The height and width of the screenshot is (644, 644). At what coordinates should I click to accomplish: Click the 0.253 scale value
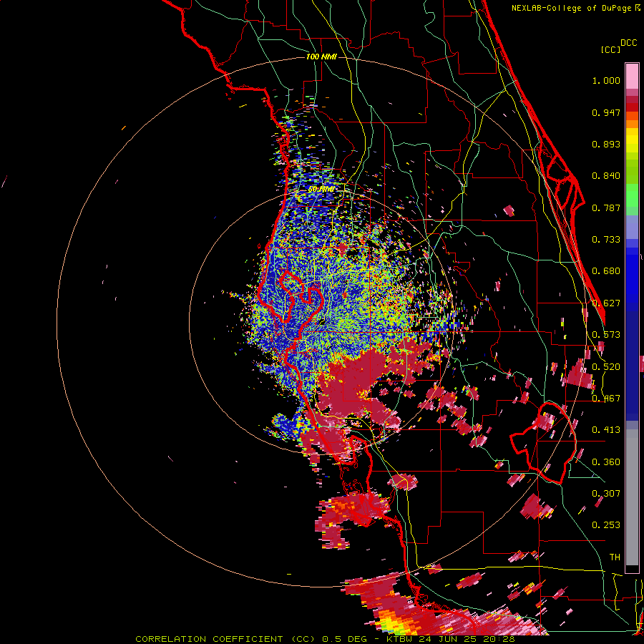[606, 525]
